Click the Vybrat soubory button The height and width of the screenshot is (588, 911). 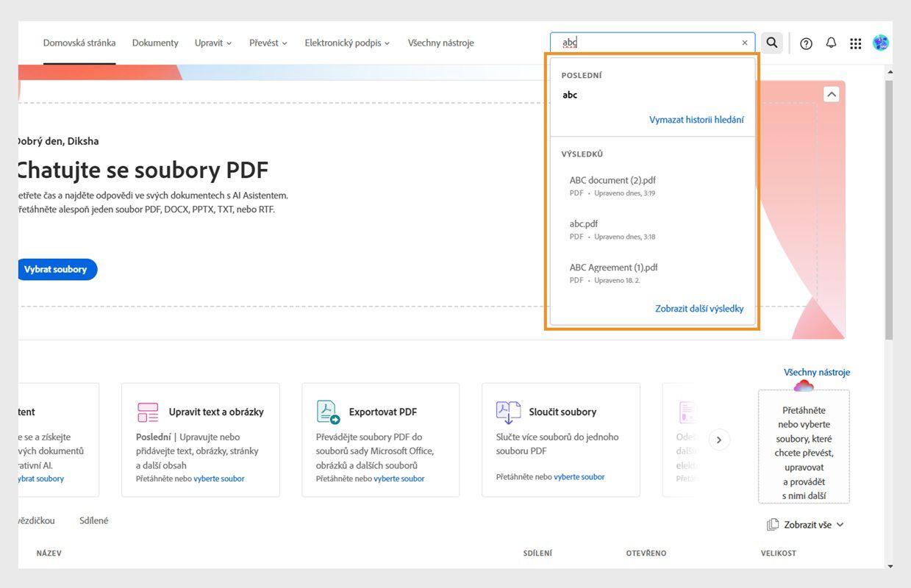click(x=55, y=270)
